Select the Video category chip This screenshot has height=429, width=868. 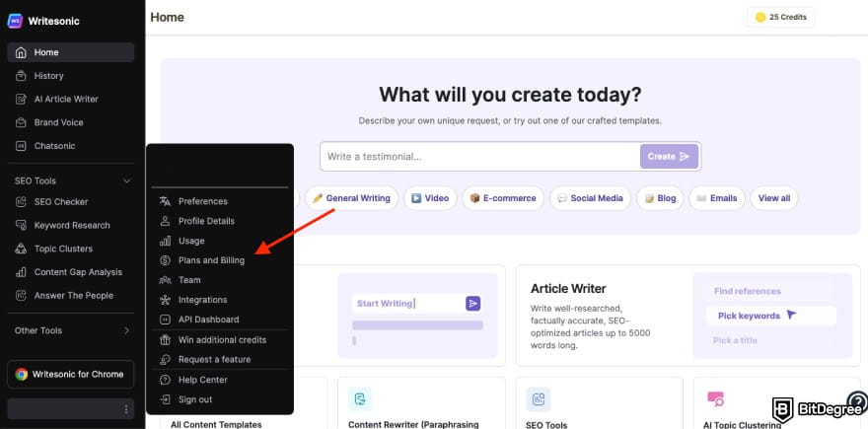coord(430,198)
